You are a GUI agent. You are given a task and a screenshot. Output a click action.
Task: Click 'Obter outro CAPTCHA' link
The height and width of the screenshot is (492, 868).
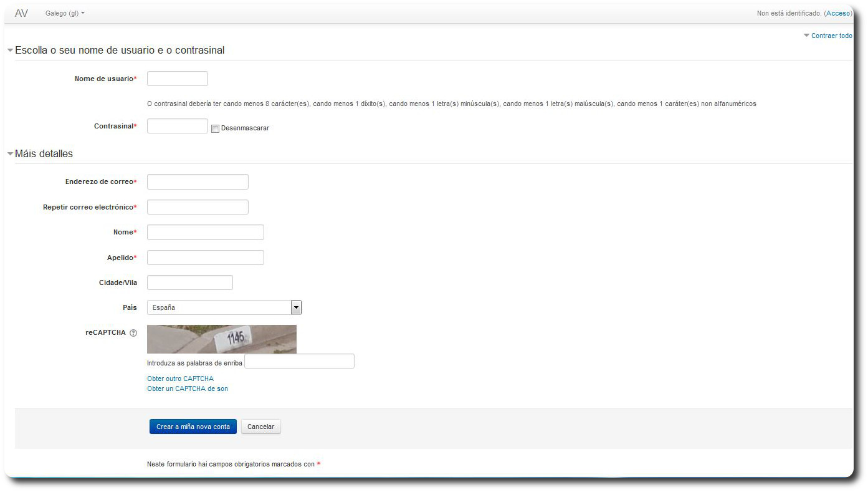click(180, 379)
